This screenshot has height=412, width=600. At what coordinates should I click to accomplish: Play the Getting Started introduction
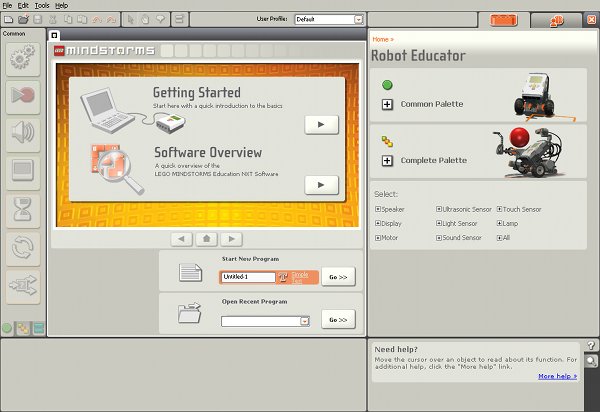(321, 124)
